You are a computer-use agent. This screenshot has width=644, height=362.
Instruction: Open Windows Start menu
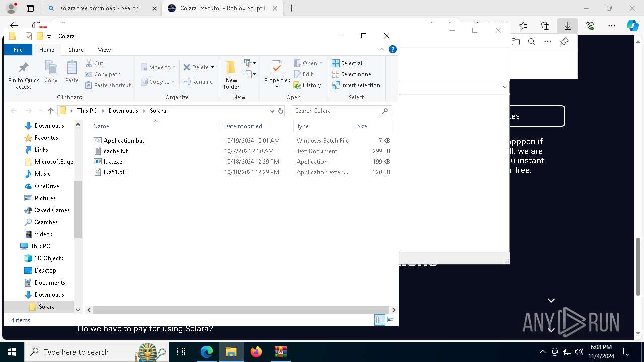click(12, 352)
